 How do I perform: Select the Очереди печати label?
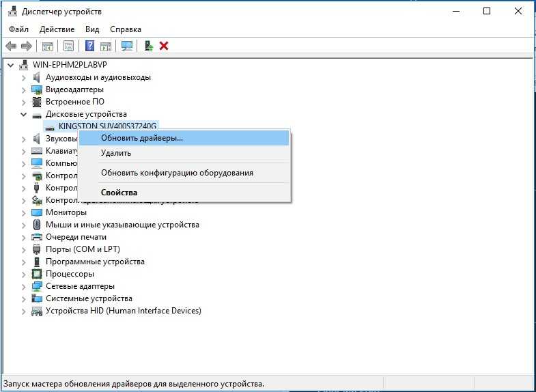(x=76, y=237)
